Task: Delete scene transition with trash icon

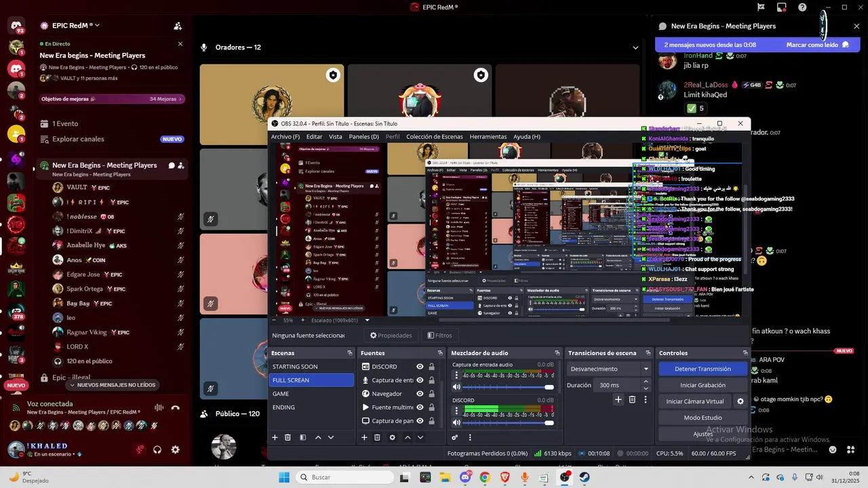Action: point(632,400)
